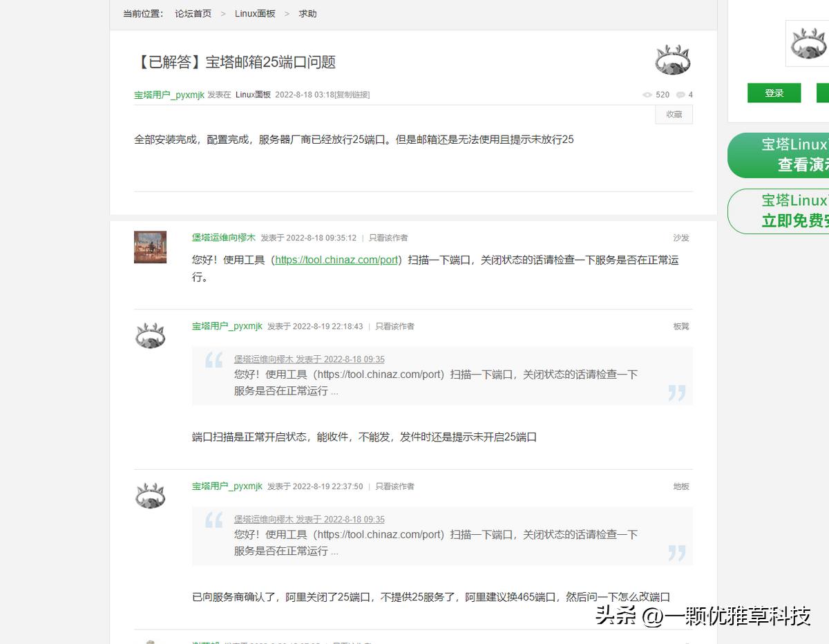
Task: Click the 立即免费安装 install banner
Action: click(x=801, y=211)
